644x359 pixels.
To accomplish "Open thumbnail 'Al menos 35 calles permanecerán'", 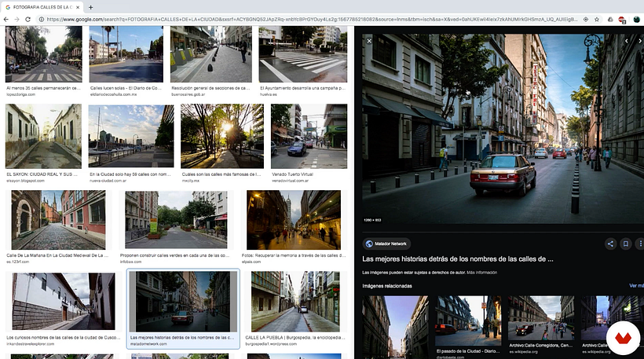I will click(x=43, y=54).
